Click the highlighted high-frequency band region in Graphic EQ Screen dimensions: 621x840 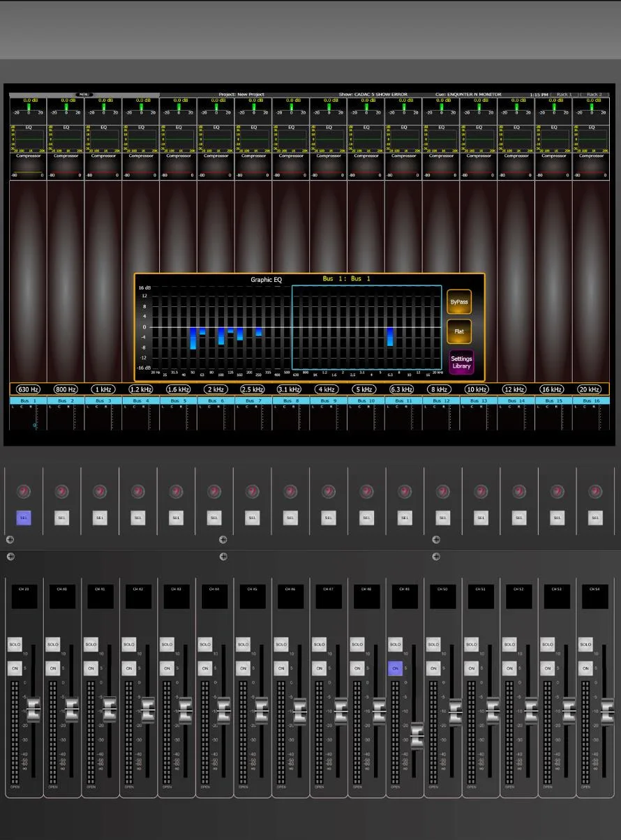click(367, 327)
